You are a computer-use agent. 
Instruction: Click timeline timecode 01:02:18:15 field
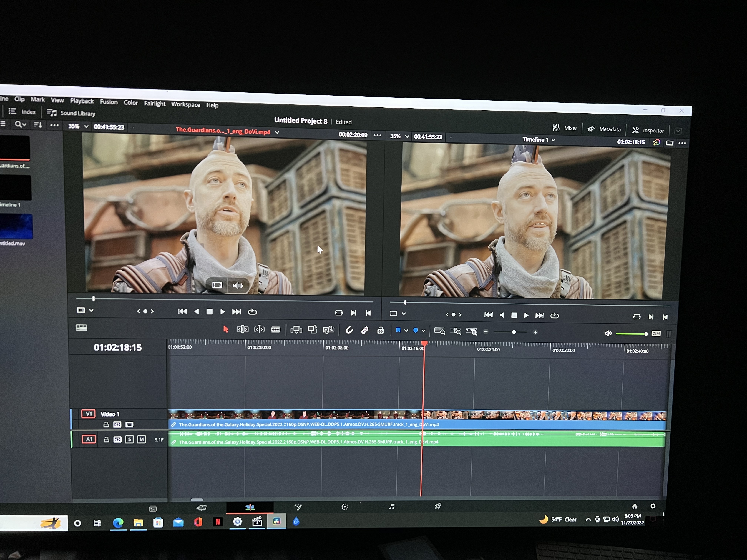pyautogui.click(x=118, y=348)
